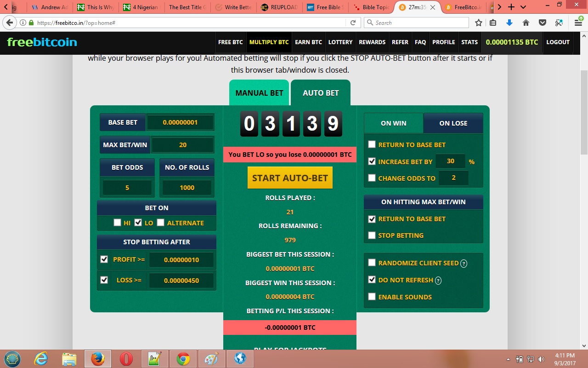
Task: Open the bookmarks list icon
Action: [x=493, y=23]
